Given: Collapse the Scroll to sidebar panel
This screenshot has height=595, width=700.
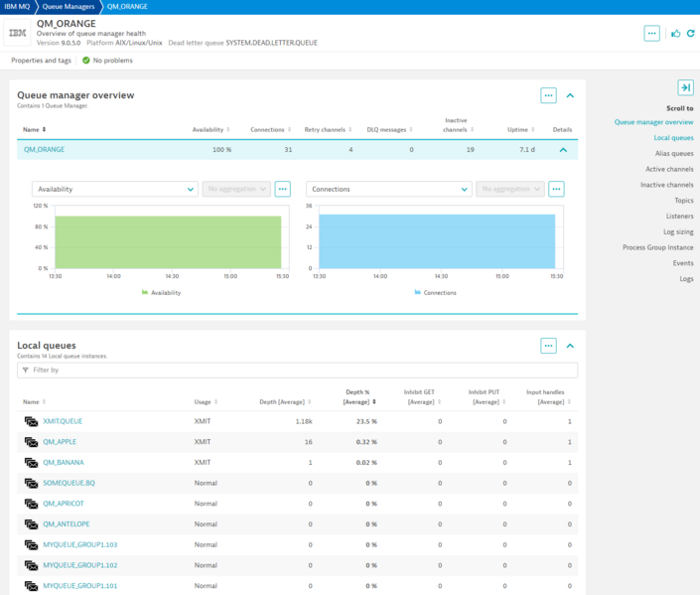Looking at the screenshot, I should click(x=685, y=87).
